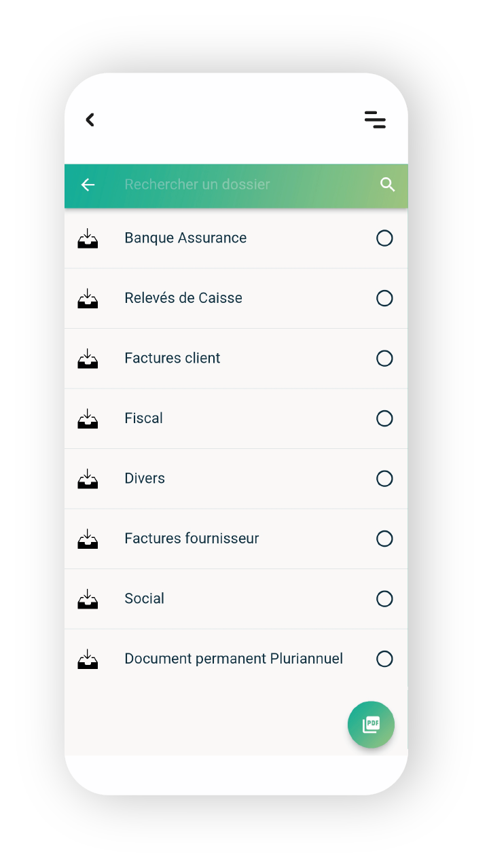Open the Relevés de Caisse label

click(x=183, y=298)
